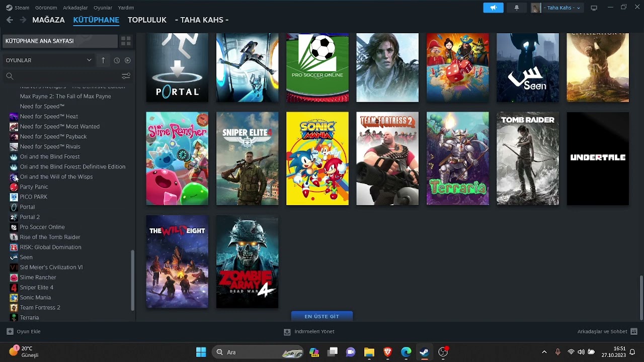Show hidden system tray icons
Viewport: 644px width, 362px height.
[544, 352]
